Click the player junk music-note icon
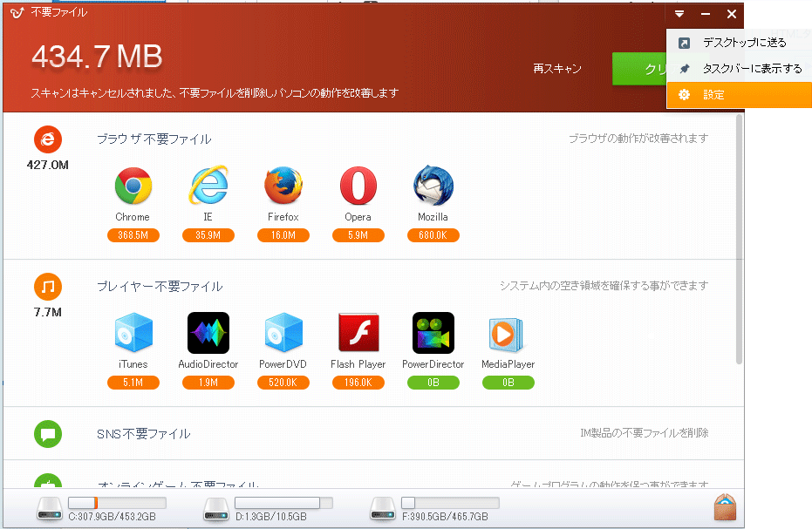812x529 pixels. click(48, 287)
